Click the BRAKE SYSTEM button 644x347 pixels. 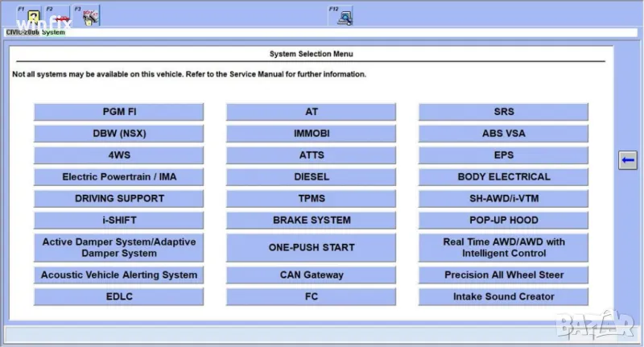(x=311, y=221)
